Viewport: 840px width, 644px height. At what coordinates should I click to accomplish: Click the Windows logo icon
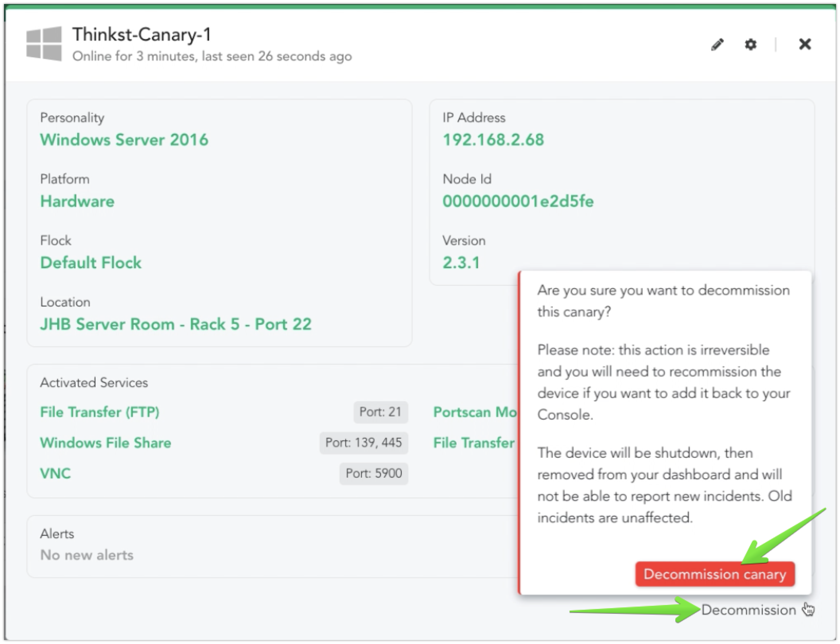(44, 44)
